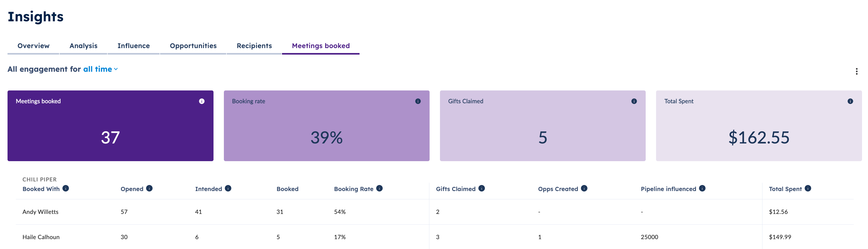Viewport: 868px width, 249px height.
Task: Click info icon beside Intended column
Action: pos(228,188)
